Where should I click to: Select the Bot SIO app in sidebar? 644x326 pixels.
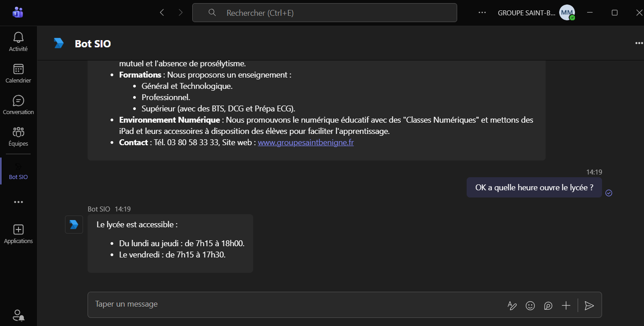coord(19,170)
